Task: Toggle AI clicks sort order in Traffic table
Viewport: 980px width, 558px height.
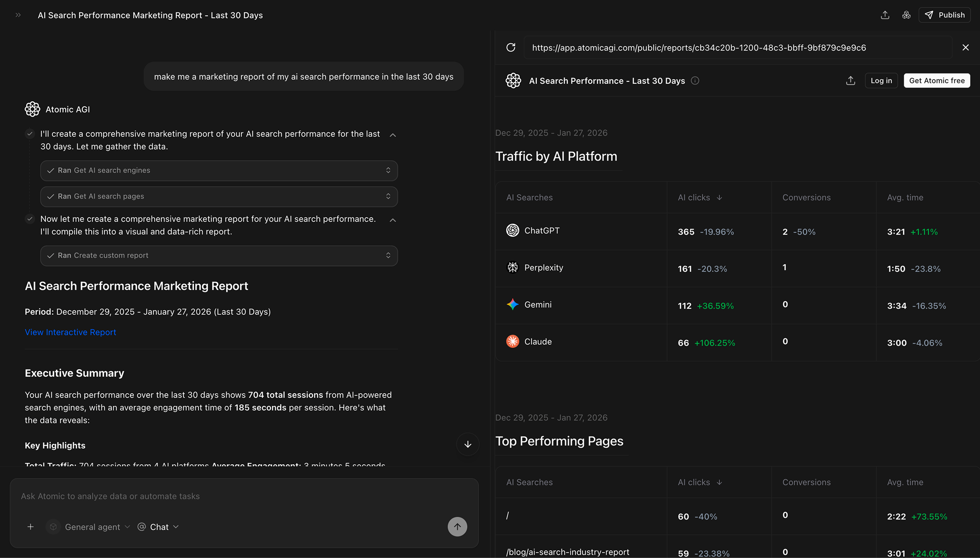Action: (719, 197)
